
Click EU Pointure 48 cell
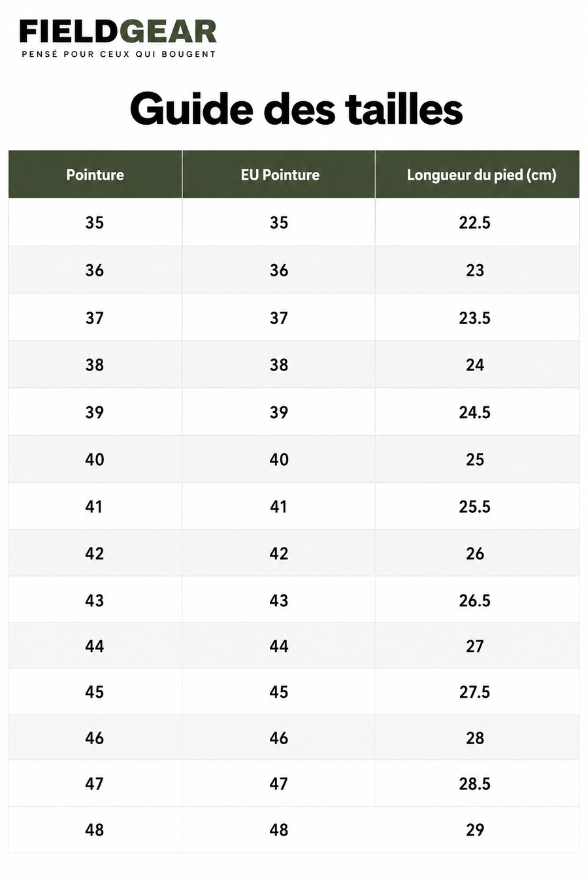(279, 830)
